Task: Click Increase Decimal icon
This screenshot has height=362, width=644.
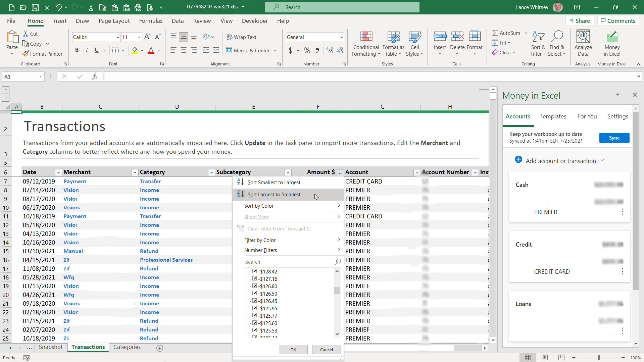Action: pos(330,50)
